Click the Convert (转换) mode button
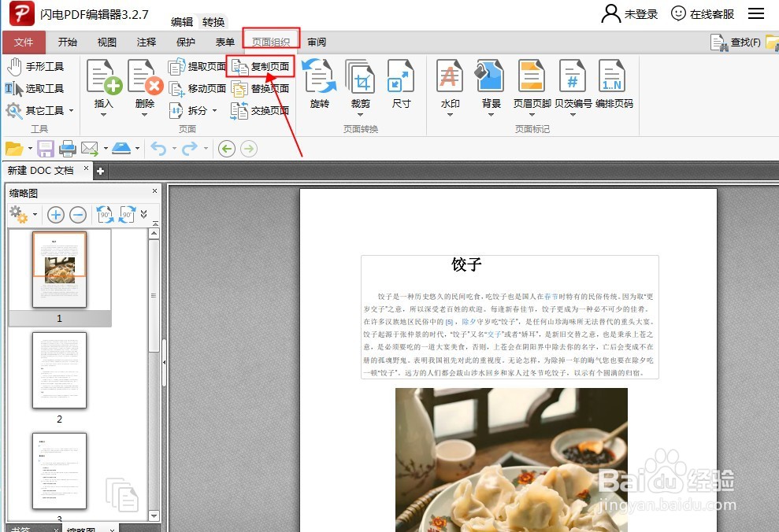The image size is (779, 532). pyautogui.click(x=213, y=22)
